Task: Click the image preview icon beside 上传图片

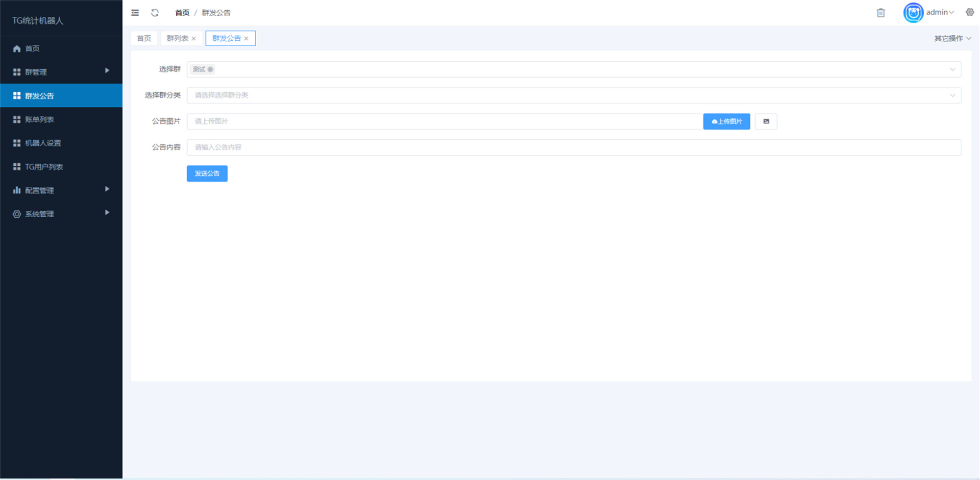Action: pos(766,121)
